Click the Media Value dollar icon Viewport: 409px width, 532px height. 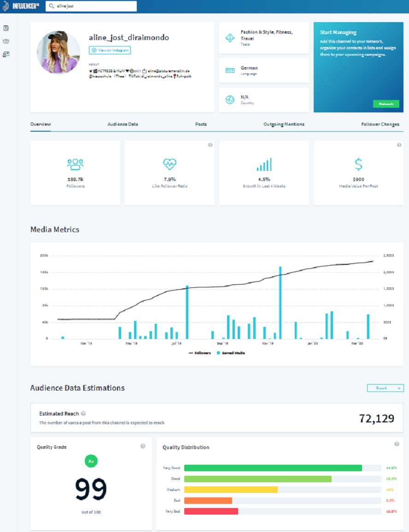[358, 164]
